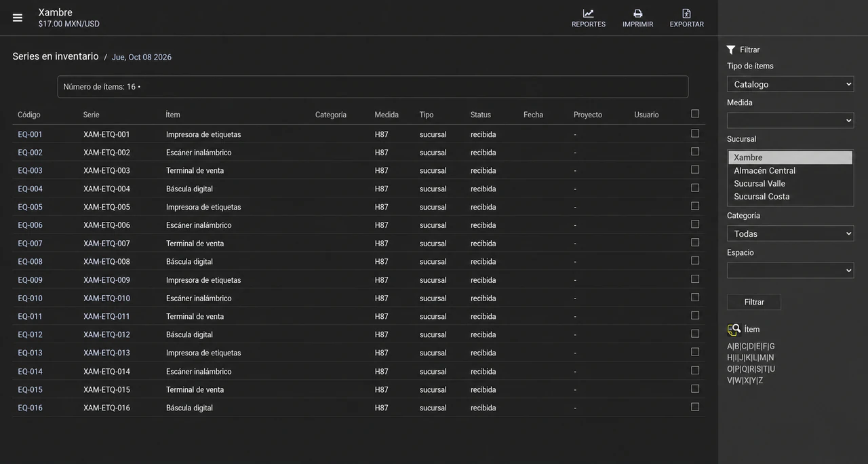Select Almacén Central in Sucursal list
This screenshot has width=868, height=464.
point(790,170)
